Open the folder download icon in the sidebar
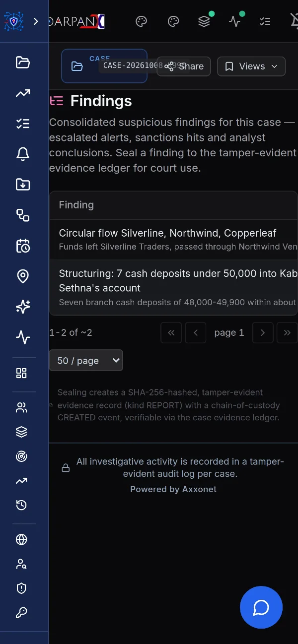Image resolution: width=298 pixels, height=644 pixels. tap(23, 185)
